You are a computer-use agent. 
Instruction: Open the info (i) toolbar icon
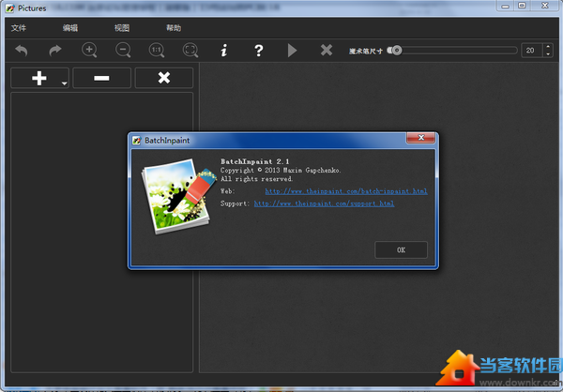click(x=224, y=51)
